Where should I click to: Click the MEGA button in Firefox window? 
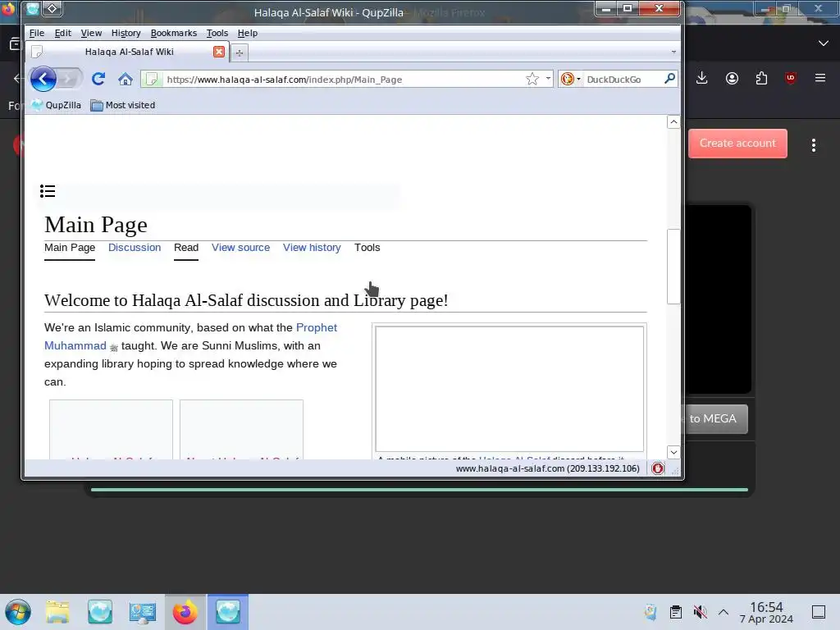[x=715, y=419]
